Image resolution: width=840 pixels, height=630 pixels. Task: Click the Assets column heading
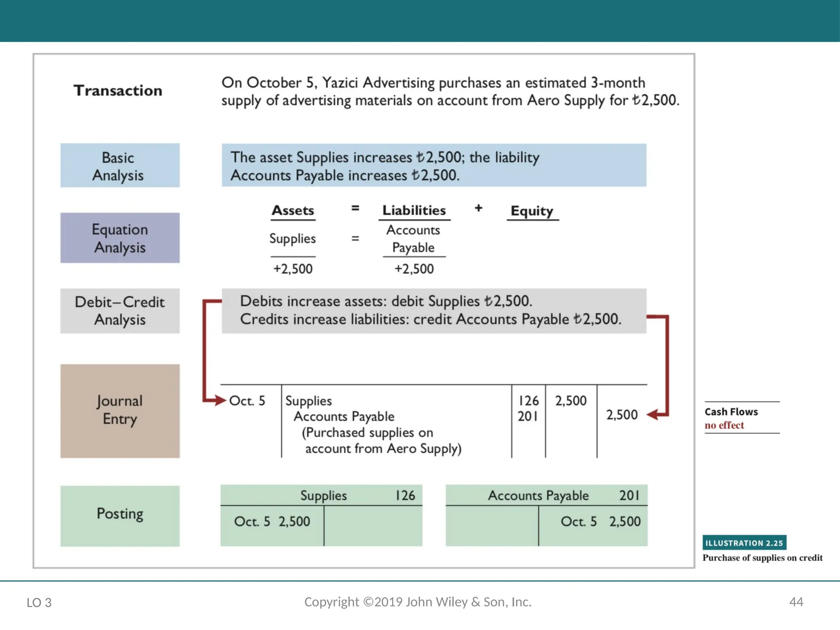tap(293, 210)
